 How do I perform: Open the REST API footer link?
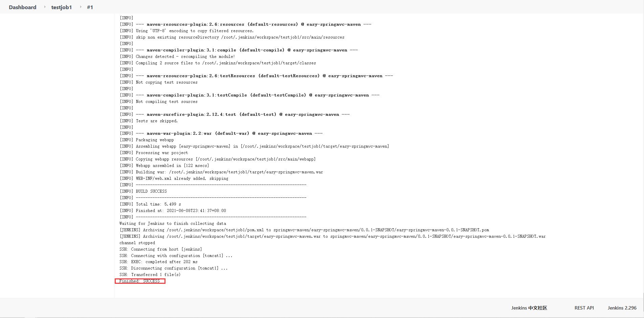click(584, 308)
